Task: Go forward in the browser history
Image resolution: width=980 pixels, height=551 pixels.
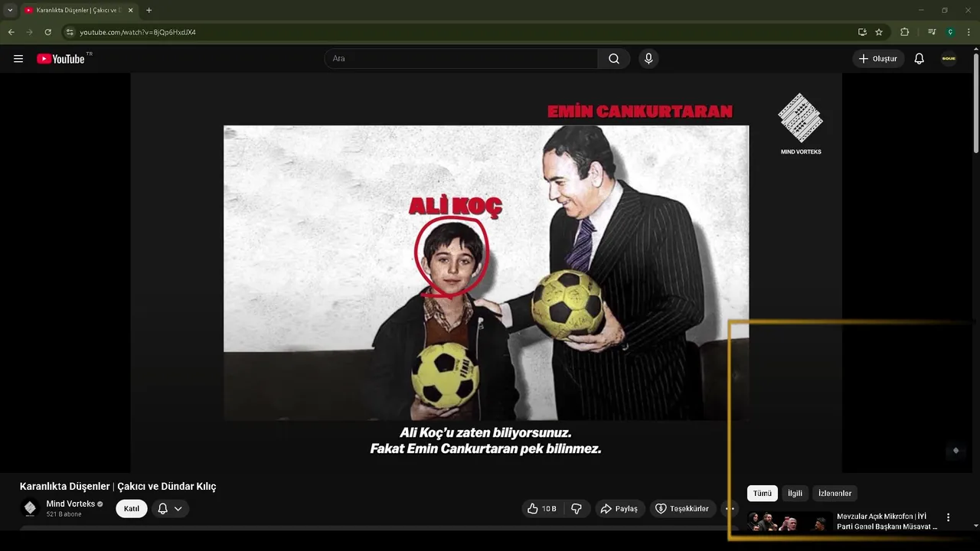Action: click(29, 32)
